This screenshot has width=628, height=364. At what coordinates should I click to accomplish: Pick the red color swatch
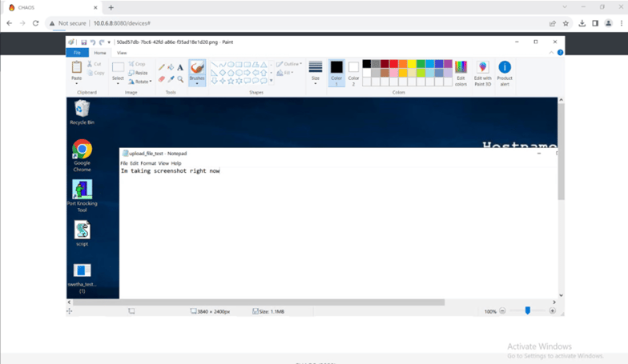(394, 63)
